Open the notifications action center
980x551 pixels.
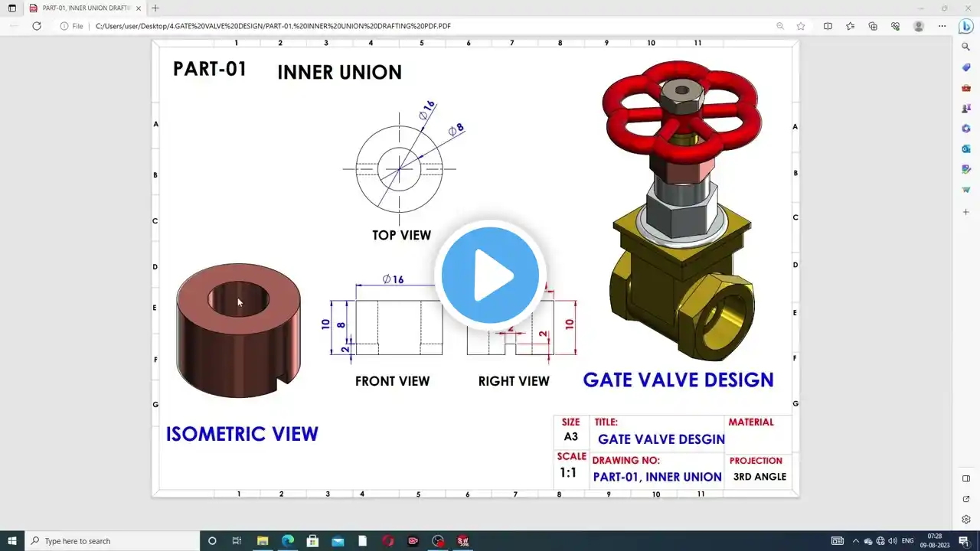(x=964, y=541)
